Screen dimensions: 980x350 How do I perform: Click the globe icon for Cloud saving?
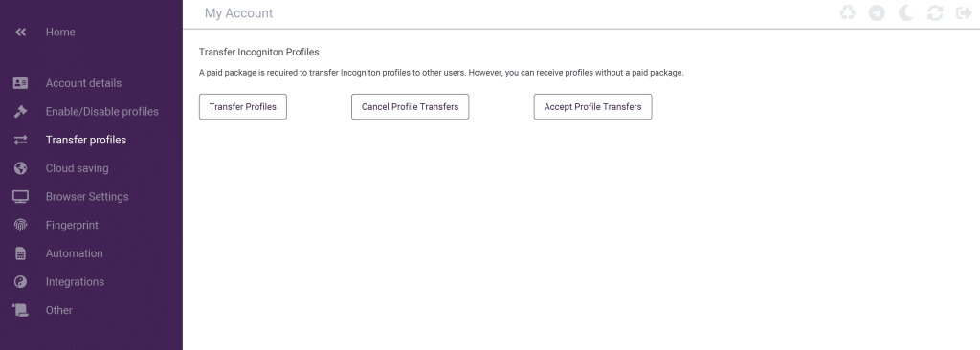(21, 168)
